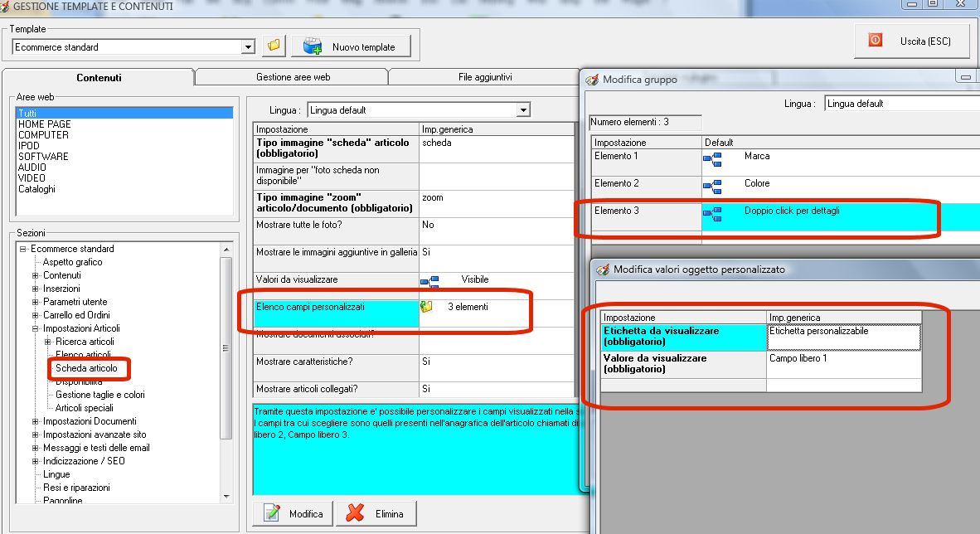Click the group icon beside Visibile

pos(429,281)
